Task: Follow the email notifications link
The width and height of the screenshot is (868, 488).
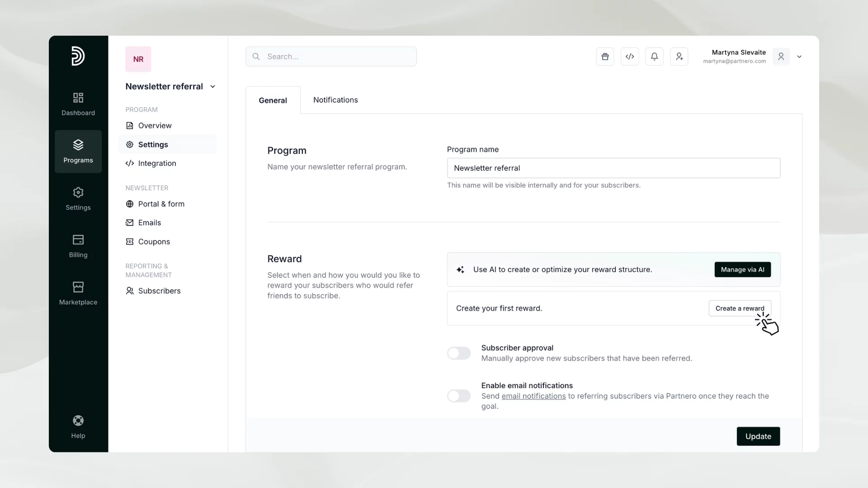Action: 533,396
